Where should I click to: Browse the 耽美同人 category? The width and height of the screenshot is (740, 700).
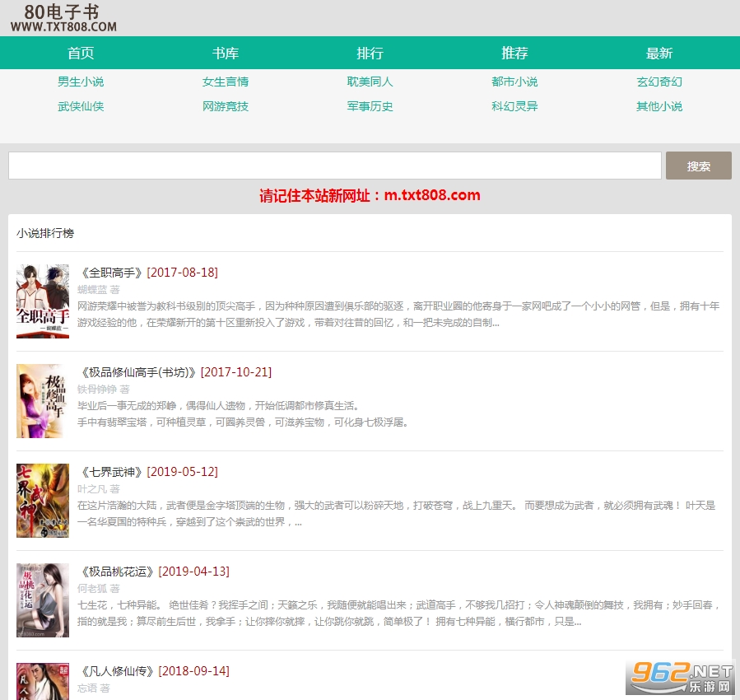370,82
